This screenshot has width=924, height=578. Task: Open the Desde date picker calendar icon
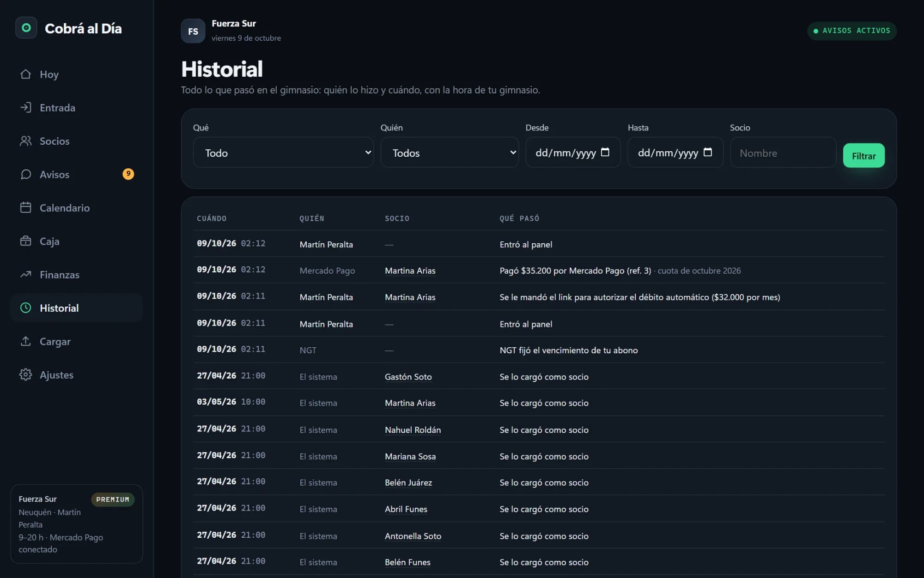tap(605, 152)
